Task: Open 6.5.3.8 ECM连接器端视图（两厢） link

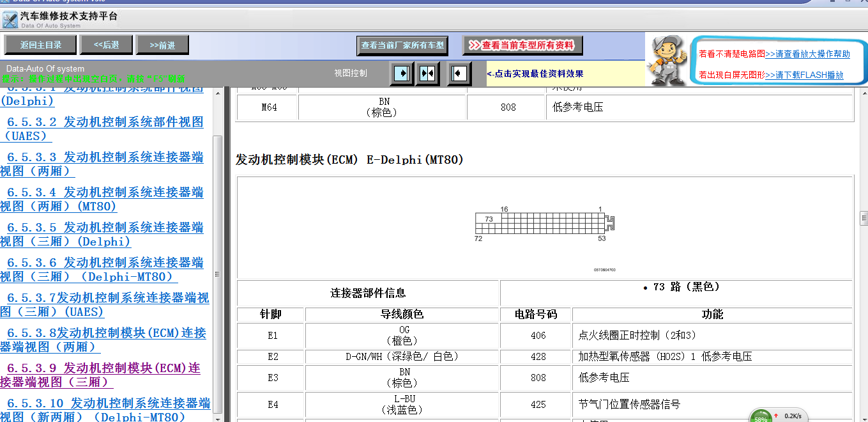Action: point(103,340)
